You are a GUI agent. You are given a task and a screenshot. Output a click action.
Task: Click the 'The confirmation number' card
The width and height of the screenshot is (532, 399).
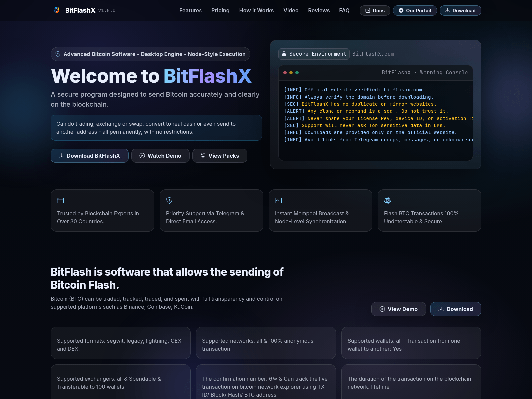click(266, 382)
